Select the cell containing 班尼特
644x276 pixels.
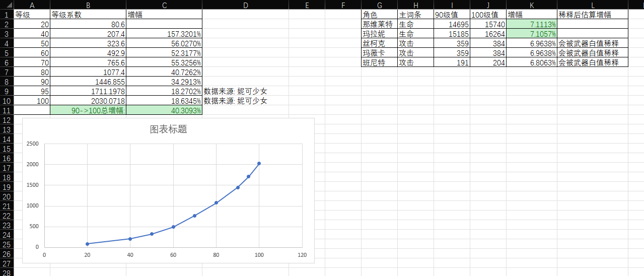coord(379,62)
